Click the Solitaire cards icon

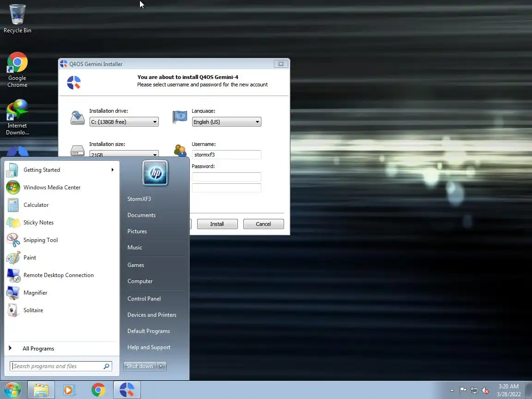(13, 310)
